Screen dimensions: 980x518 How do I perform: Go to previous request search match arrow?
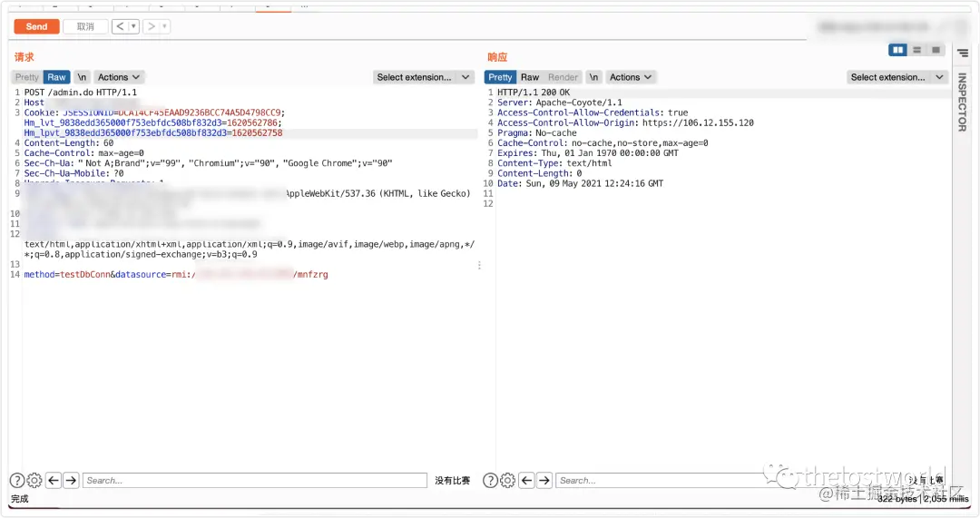[54, 481]
